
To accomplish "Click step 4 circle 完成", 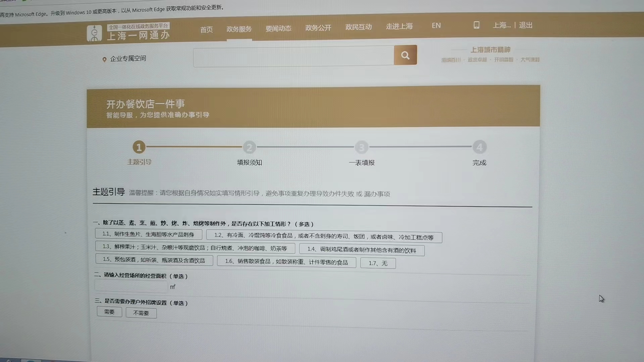I will click(479, 147).
